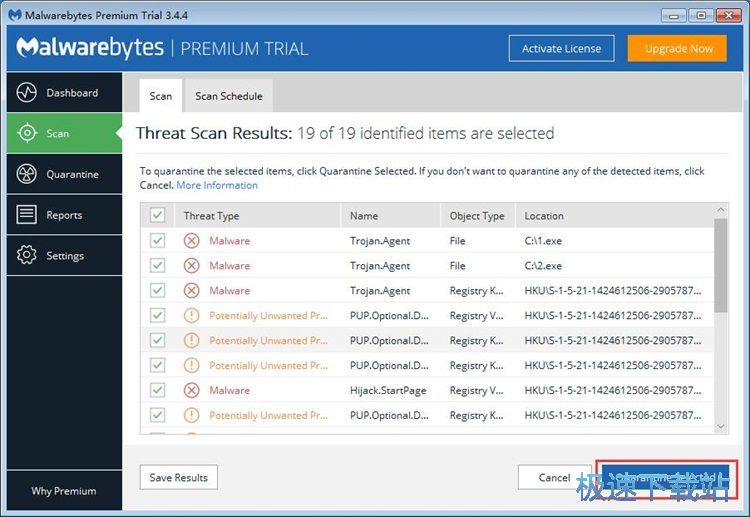Image resolution: width=750 pixels, height=517 pixels.
Task: Click the Malware icon for Hijack.StartPage row
Action: coord(191,390)
